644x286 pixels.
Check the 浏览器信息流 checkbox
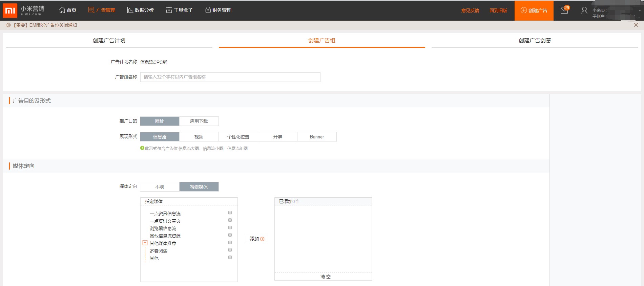230,227
